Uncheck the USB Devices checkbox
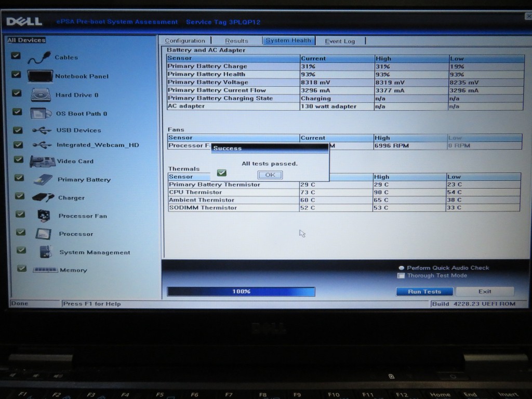The height and width of the screenshot is (399, 532). pyautogui.click(x=18, y=130)
